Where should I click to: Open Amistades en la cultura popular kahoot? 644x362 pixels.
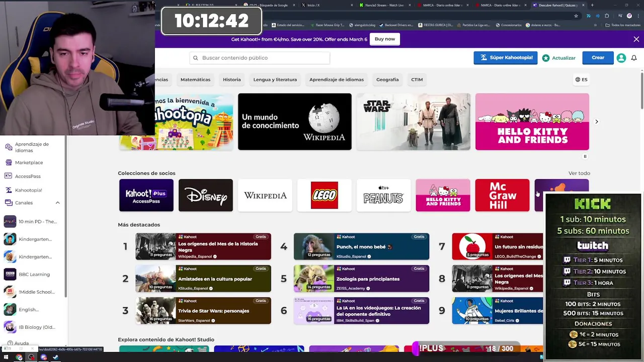(x=203, y=279)
